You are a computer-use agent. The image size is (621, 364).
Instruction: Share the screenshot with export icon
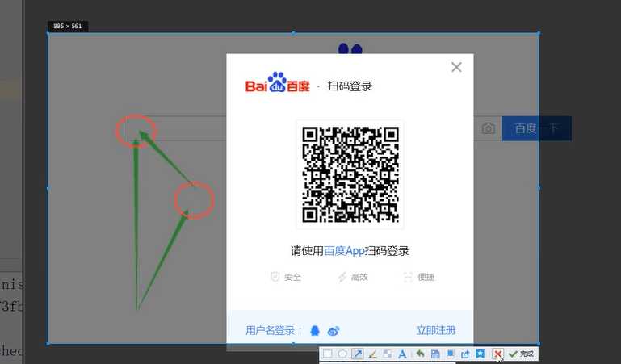point(465,354)
